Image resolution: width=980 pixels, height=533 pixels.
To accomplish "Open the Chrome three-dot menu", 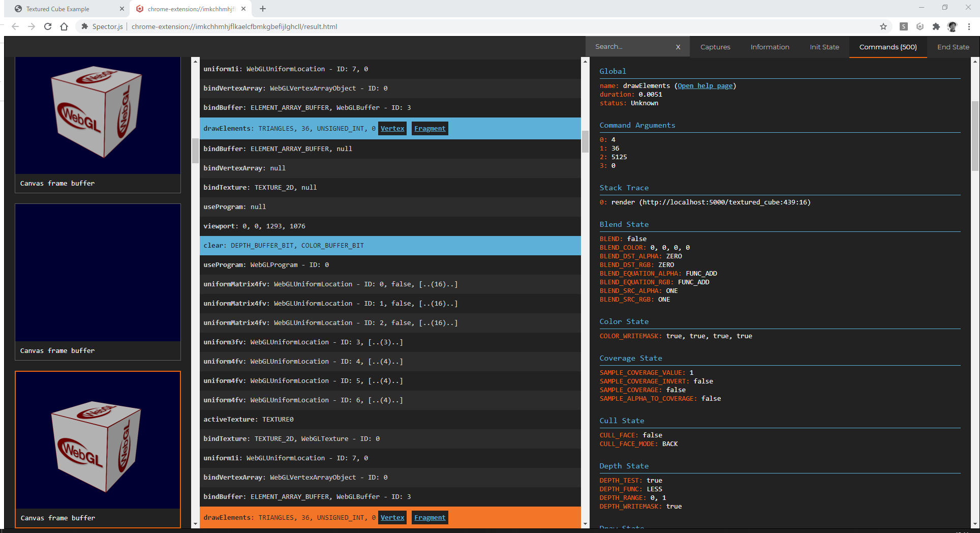I will [x=969, y=26].
